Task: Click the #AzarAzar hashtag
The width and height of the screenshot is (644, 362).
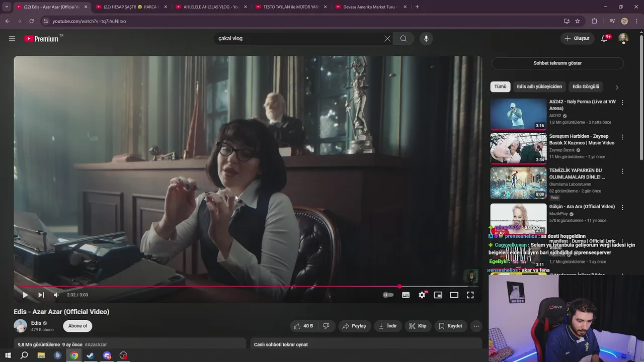Action: pos(96,344)
